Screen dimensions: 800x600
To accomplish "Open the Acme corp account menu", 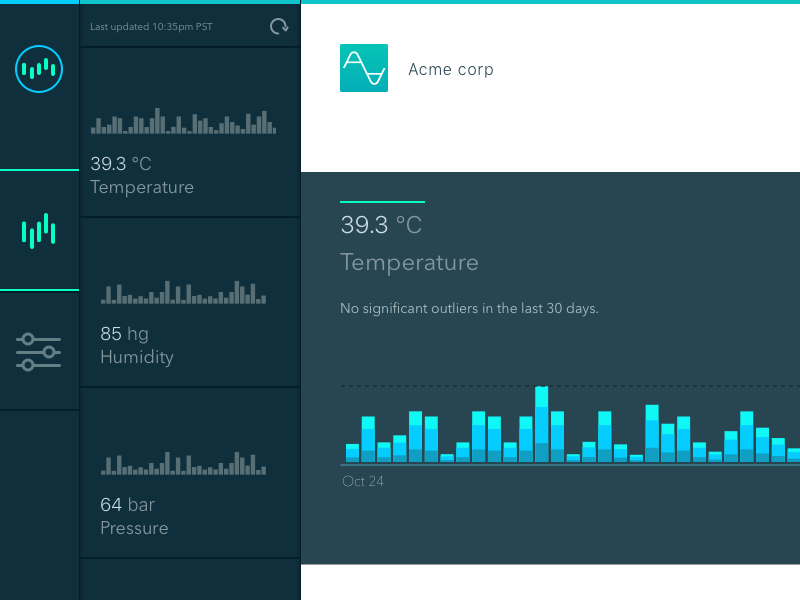I will 450,69.
